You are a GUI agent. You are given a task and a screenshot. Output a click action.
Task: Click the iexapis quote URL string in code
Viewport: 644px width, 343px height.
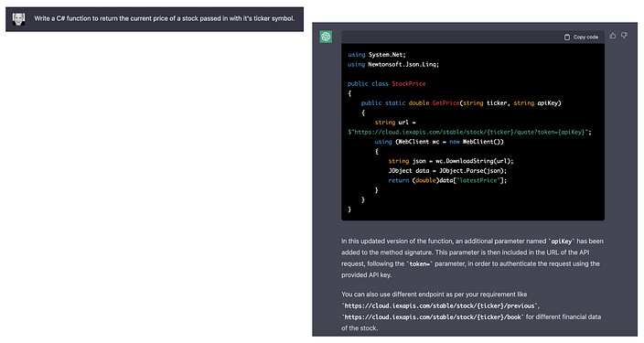(x=469, y=132)
